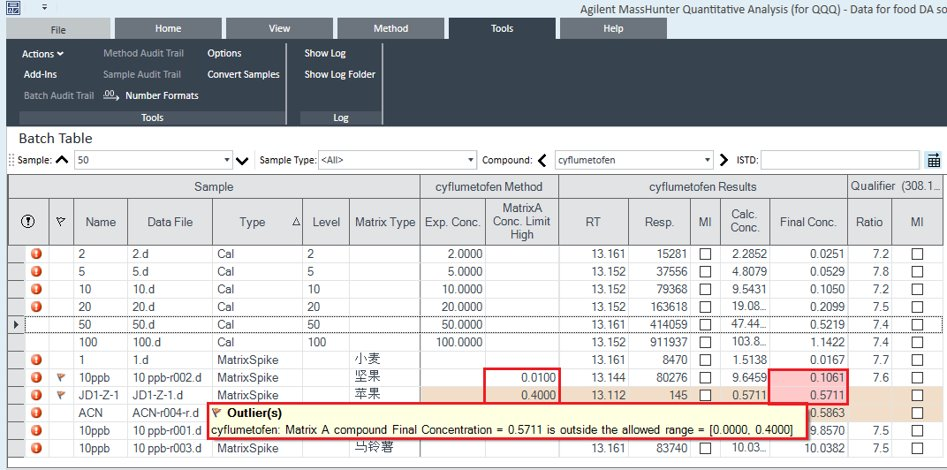Click the table layout icon beside ISTD field

(934, 160)
